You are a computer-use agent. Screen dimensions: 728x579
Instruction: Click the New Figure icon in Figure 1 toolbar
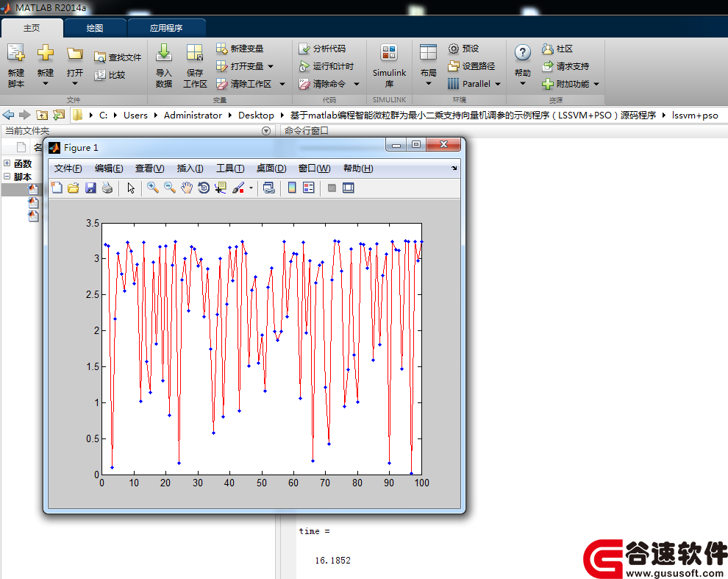[x=57, y=188]
